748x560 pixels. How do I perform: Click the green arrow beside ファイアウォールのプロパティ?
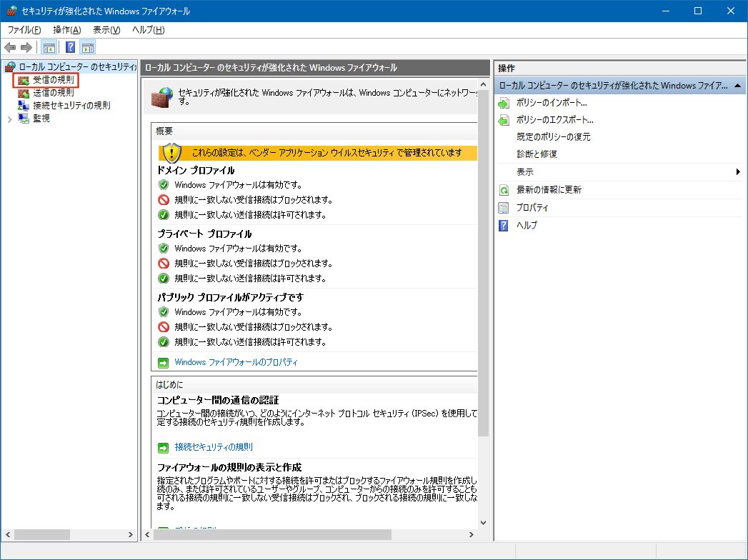click(x=163, y=363)
